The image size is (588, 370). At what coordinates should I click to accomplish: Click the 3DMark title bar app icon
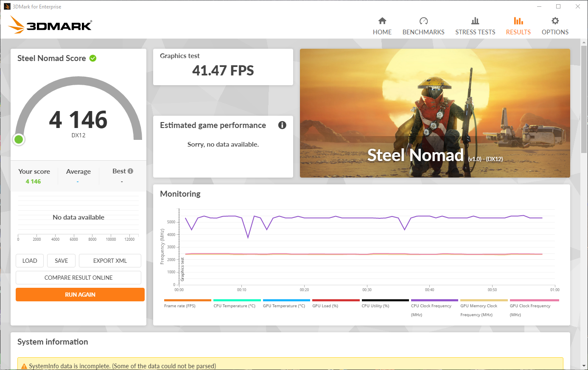coord(7,6)
